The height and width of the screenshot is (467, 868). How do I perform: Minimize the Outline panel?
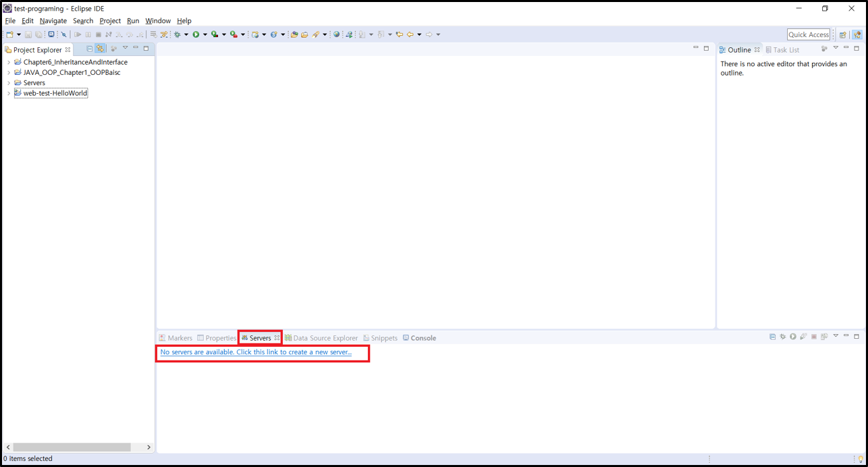[x=846, y=48]
